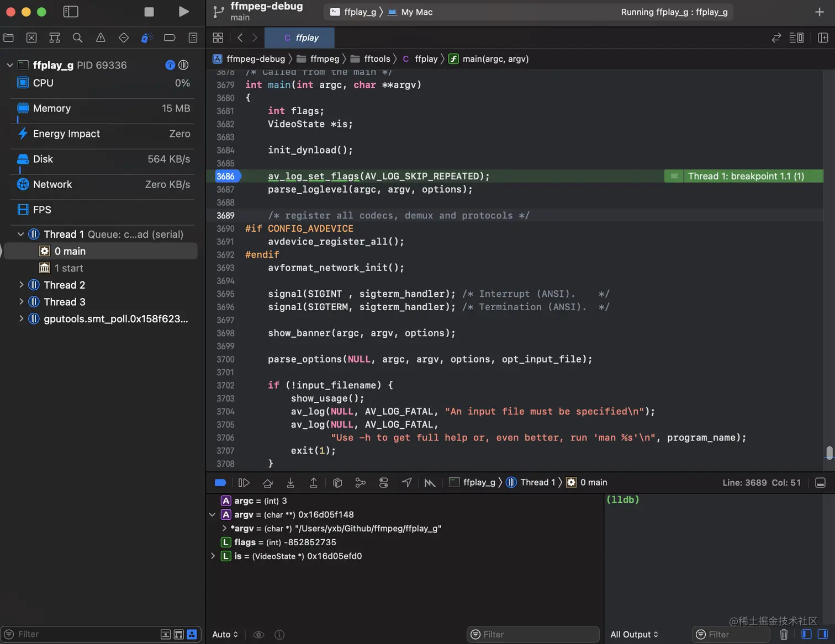
Task: Open the Project navigator folder icon
Action: click(x=8, y=38)
